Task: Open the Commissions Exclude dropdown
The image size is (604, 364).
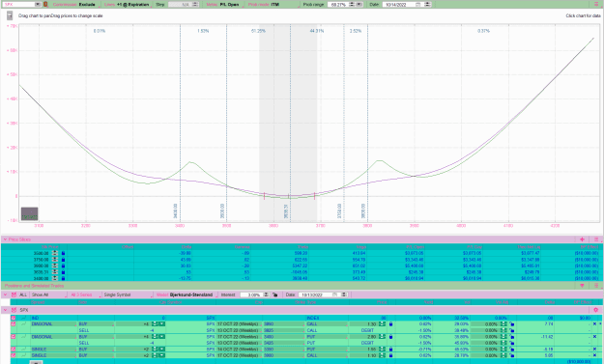Action: click(75, 5)
